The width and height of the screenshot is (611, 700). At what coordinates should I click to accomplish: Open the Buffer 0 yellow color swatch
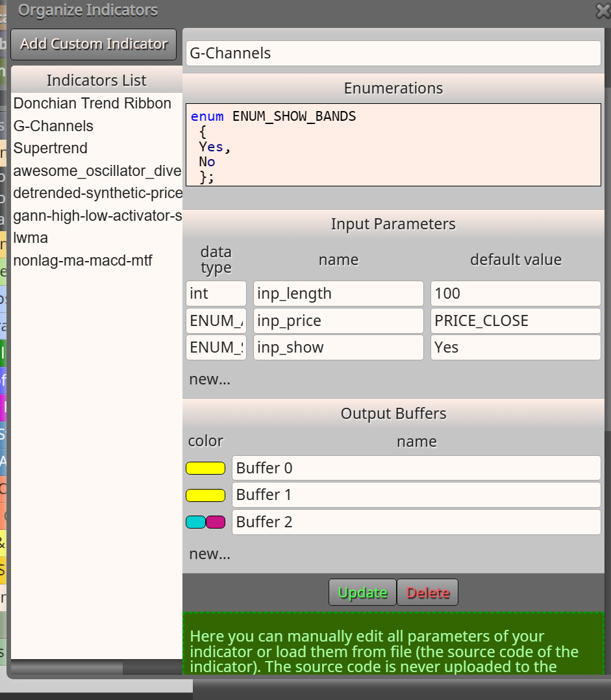click(205, 468)
